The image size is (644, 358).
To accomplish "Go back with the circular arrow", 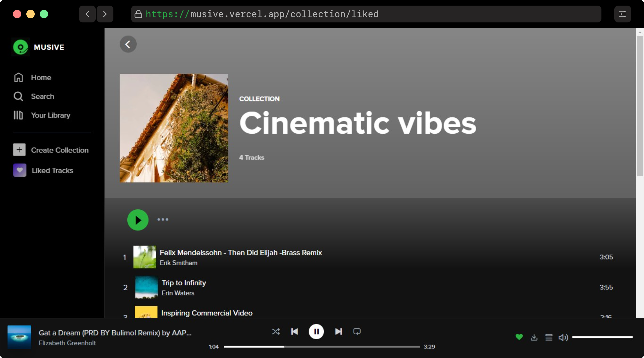I will point(128,44).
